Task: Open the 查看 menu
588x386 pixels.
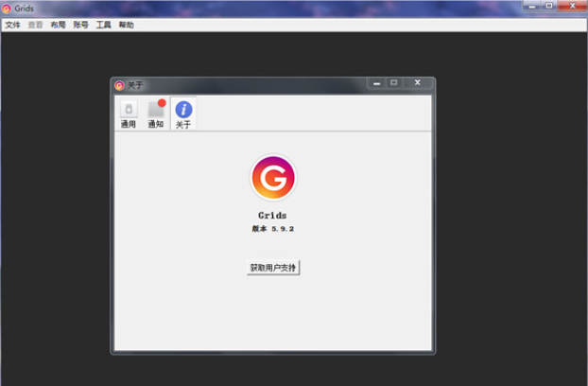Action: click(35, 25)
